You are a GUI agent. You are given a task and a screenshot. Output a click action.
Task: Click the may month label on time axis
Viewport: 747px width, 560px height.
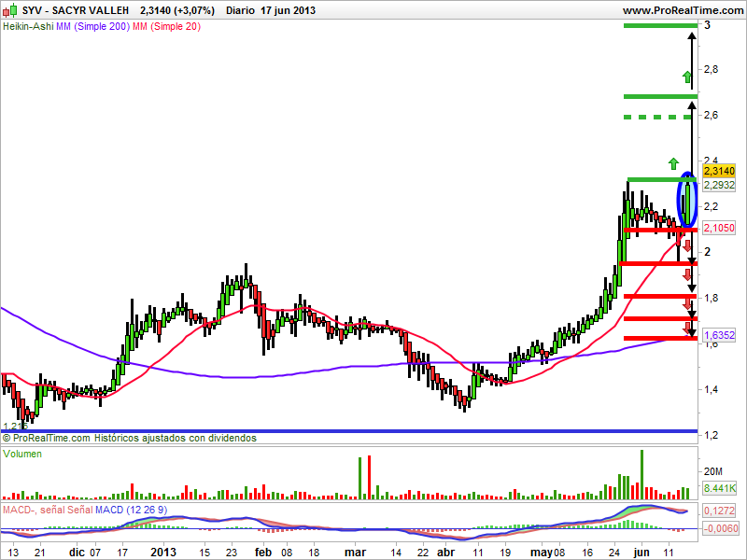(x=542, y=553)
